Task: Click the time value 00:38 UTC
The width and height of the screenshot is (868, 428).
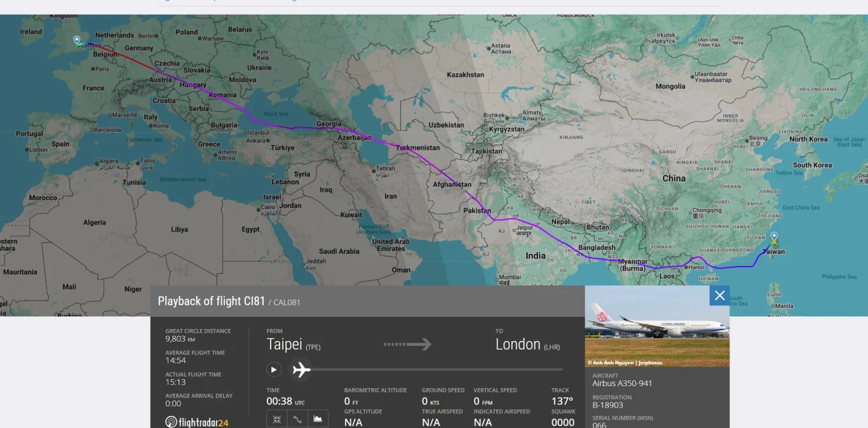Action: click(x=285, y=401)
